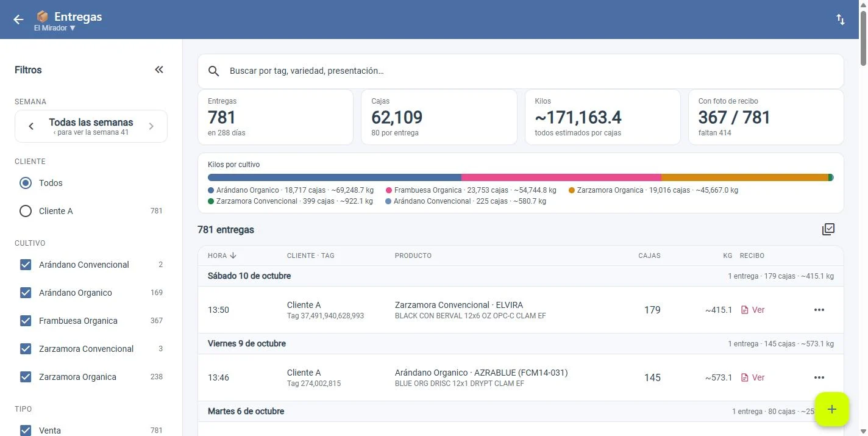Click the Viernes 9 de octubre group header
Image resolution: width=868 pixels, height=436 pixels.
(x=521, y=344)
